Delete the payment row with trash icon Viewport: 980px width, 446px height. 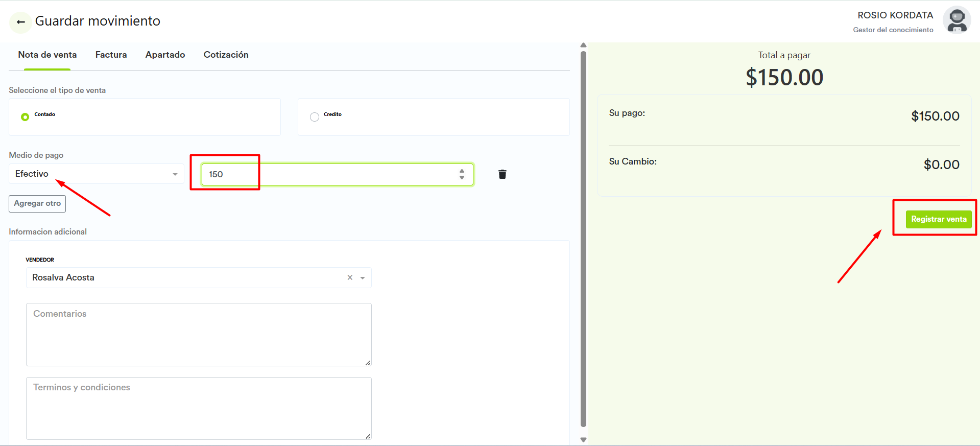click(502, 174)
